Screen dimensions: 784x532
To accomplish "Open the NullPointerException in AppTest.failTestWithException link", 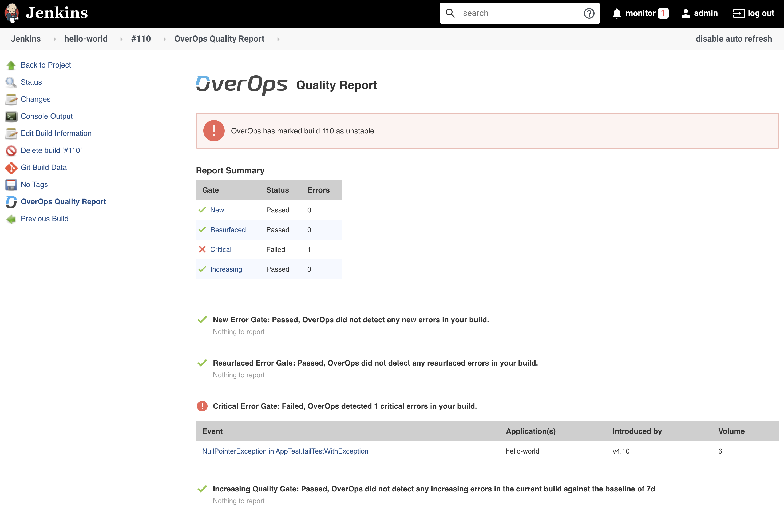I will [x=285, y=451].
